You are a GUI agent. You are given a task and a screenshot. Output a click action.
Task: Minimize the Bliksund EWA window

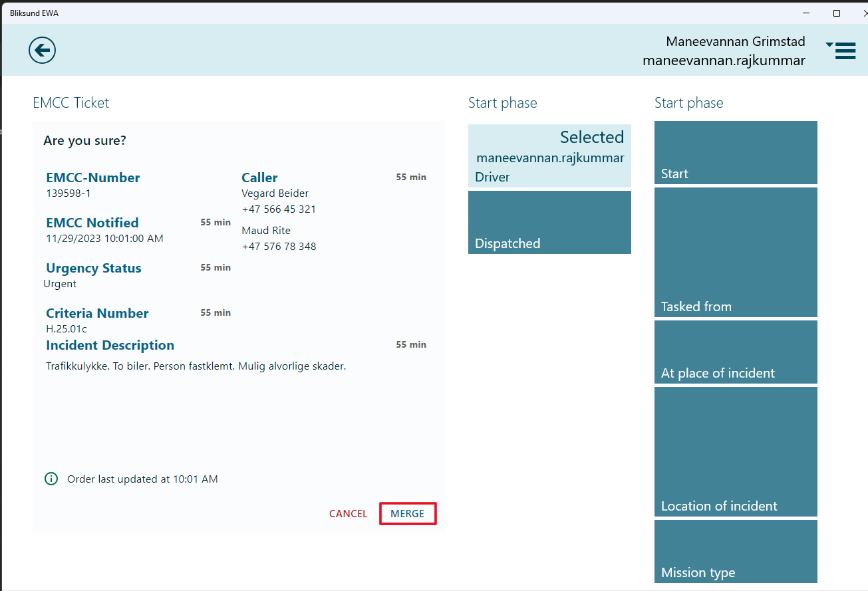[806, 13]
